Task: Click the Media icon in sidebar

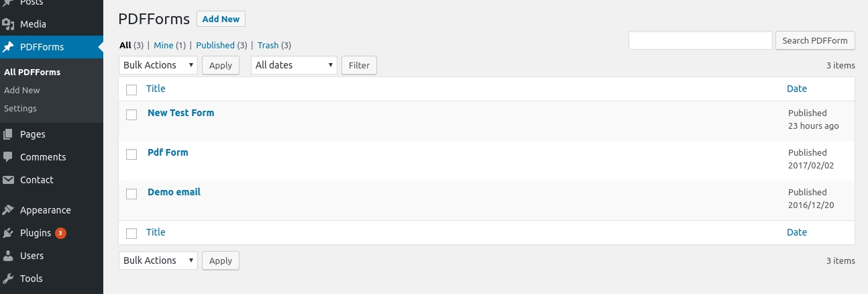Action: pos(8,24)
